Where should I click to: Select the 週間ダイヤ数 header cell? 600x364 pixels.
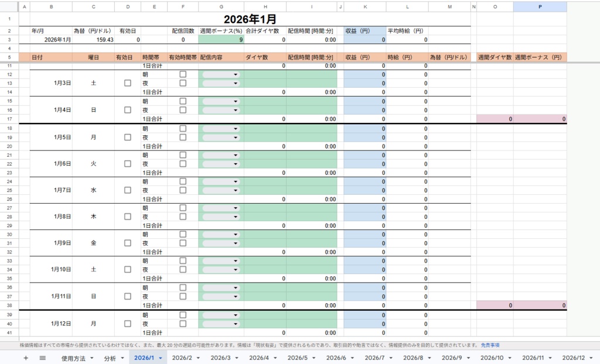point(495,57)
